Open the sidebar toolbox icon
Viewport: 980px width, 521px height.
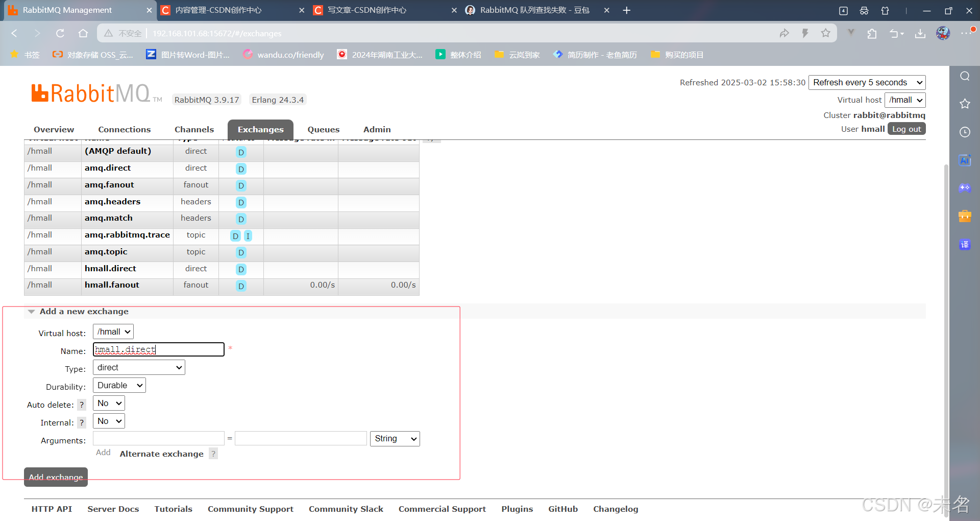(x=965, y=216)
